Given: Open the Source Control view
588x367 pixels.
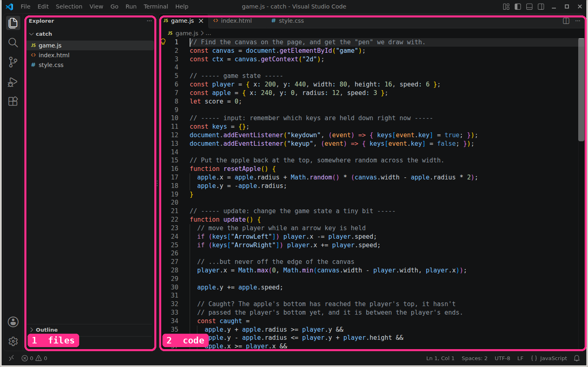Looking at the screenshot, I should point(13,62).
